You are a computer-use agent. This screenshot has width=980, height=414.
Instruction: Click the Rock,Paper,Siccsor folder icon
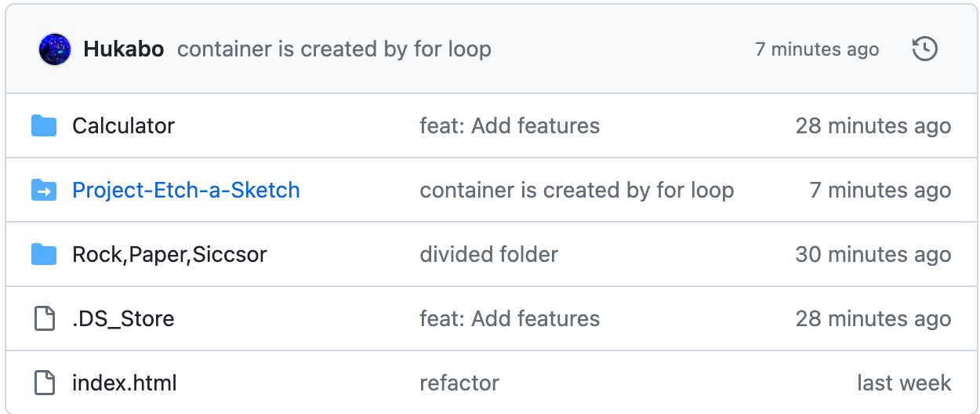(x=44, y=254)
